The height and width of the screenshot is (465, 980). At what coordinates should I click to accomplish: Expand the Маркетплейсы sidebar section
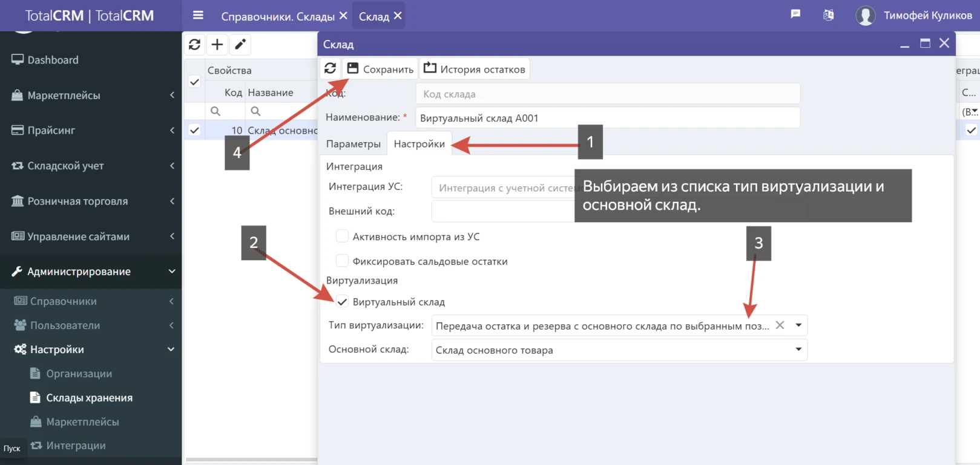coord(91,95)
